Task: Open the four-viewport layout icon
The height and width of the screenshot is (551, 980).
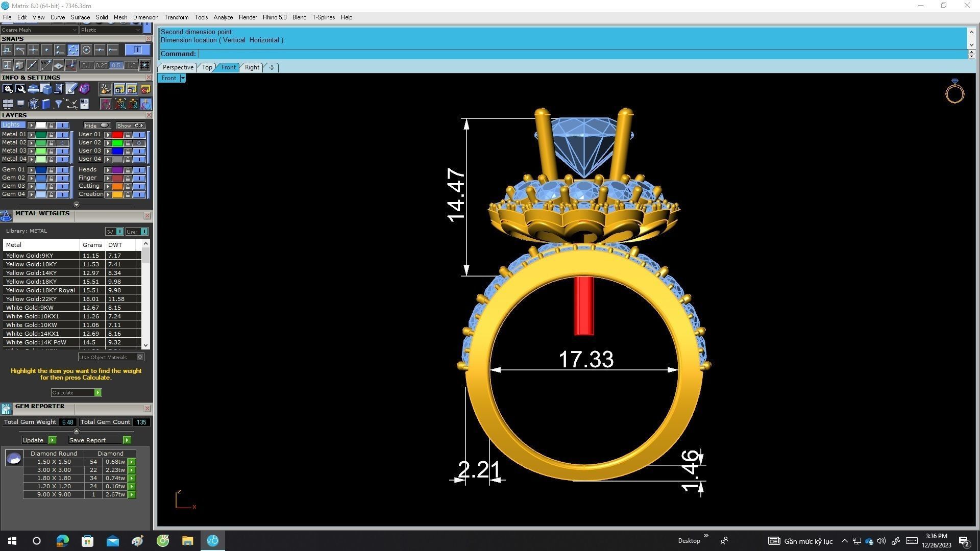Action: (8, 104)
